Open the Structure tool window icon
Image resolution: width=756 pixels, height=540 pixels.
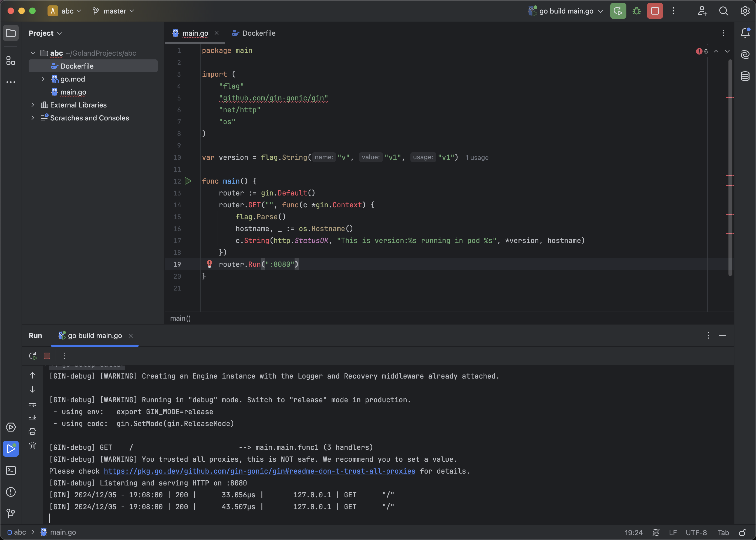[11, 60]
